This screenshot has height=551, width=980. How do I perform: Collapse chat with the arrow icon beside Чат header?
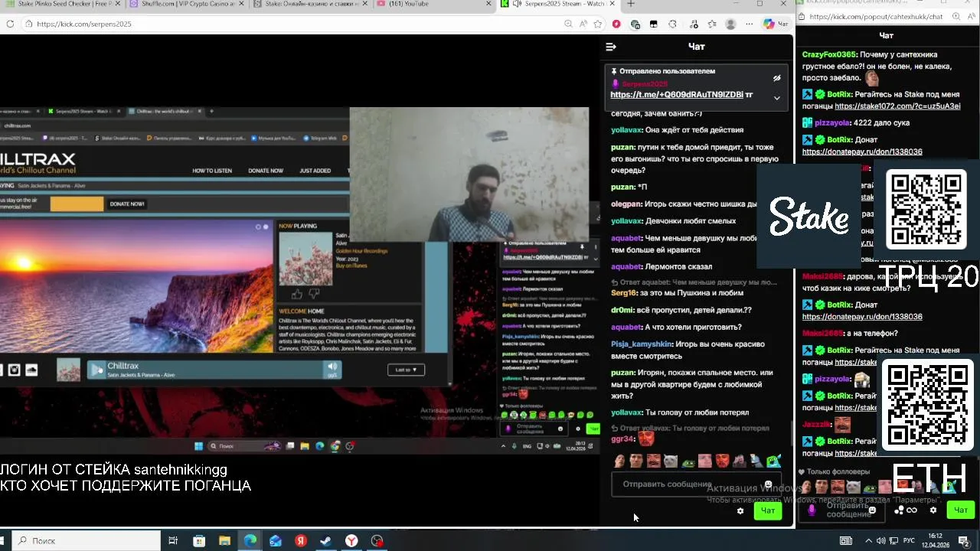[x=611, y=47]
